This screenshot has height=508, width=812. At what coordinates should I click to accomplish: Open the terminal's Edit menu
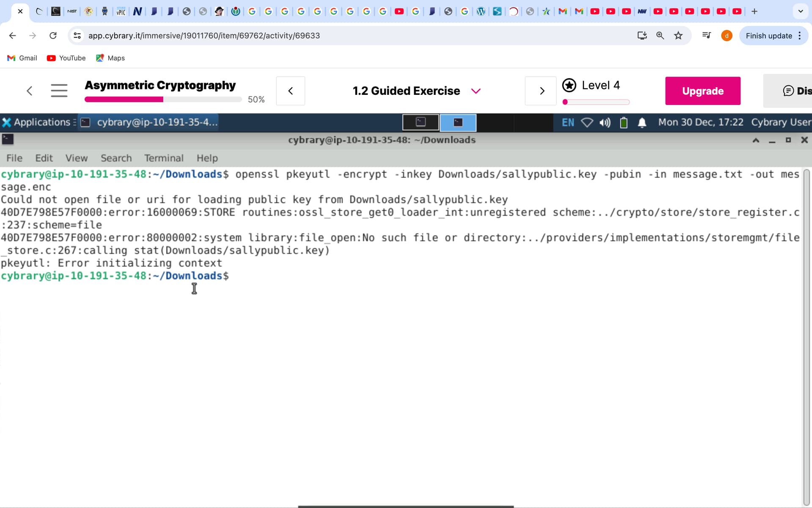click(44, 158)
